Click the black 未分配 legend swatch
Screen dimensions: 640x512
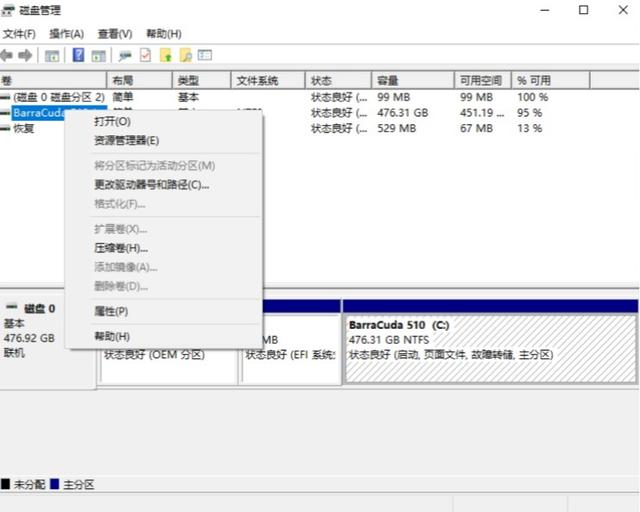click(5, 484)
